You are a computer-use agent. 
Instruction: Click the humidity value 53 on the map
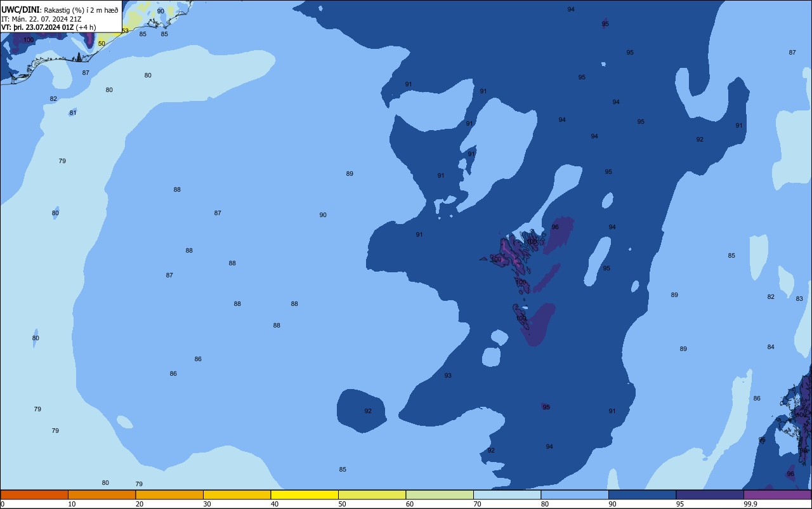pos(125,31)
